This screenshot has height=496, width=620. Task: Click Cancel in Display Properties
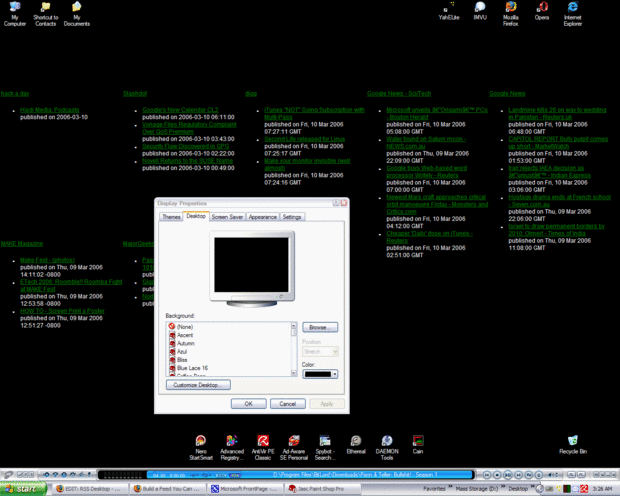click(x=287, y=404)
